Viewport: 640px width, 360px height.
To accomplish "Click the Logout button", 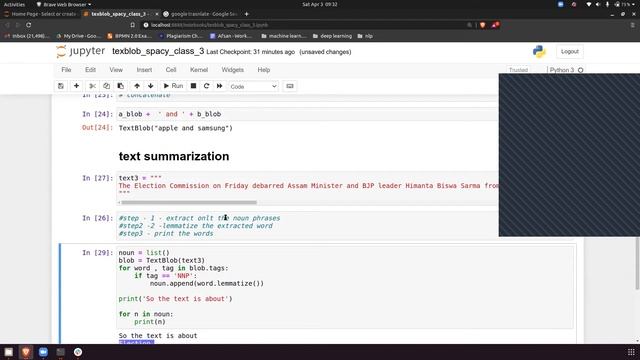I will tap(569, 51).
